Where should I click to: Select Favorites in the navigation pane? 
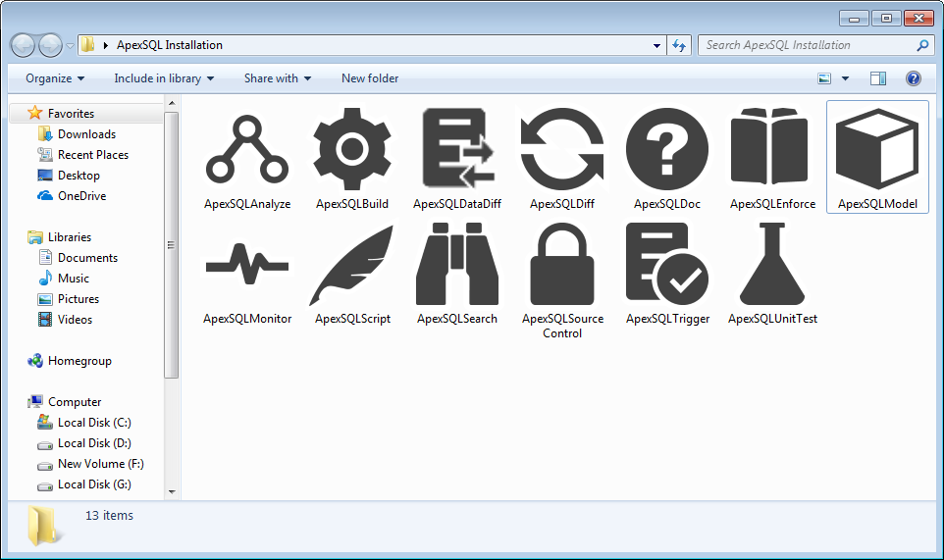coord(71,113)
